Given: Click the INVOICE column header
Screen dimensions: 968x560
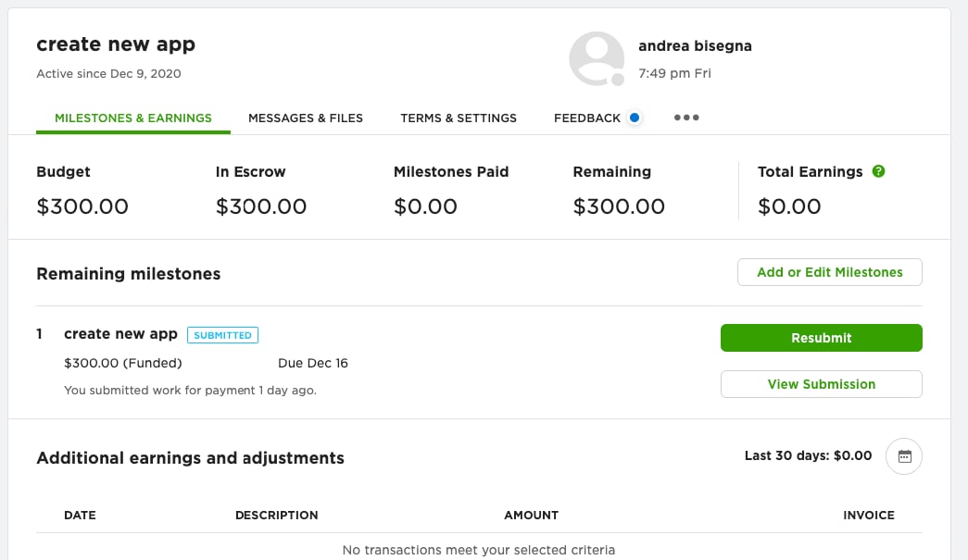Looking at the screenshot, I should (x=869, y=515).
